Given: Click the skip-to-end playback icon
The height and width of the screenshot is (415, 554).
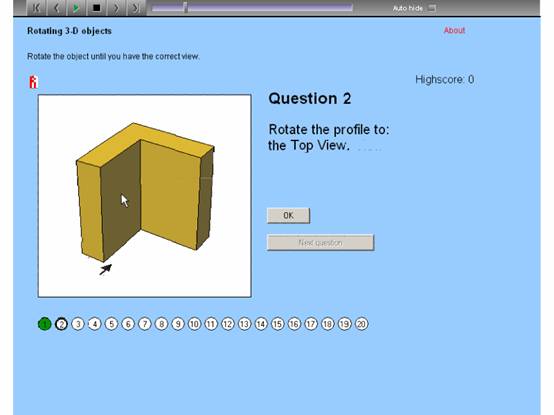Looking at the screenshot, I should coord(135,8).
